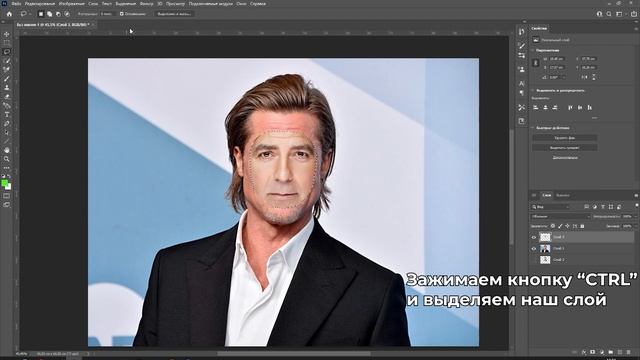Open the workspace switcher at top right

pos(620,14)
